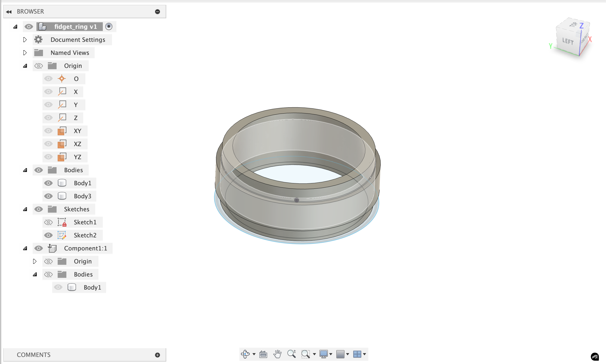This screenshot has height=364, width=606.
Task: Collapse the Bodies folder of Component1:1
Action: [35, 274]
